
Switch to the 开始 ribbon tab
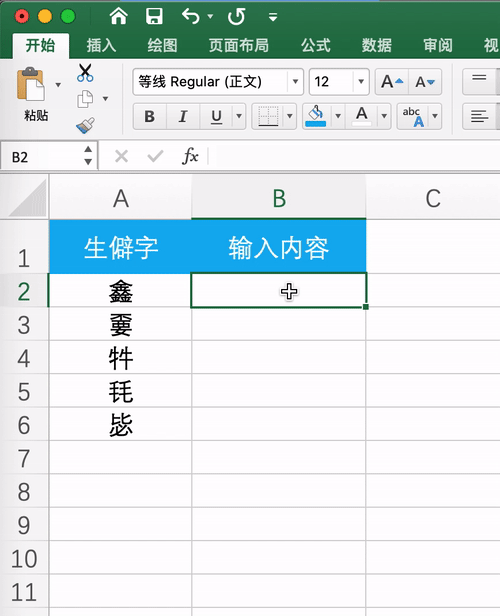(40, 46)
